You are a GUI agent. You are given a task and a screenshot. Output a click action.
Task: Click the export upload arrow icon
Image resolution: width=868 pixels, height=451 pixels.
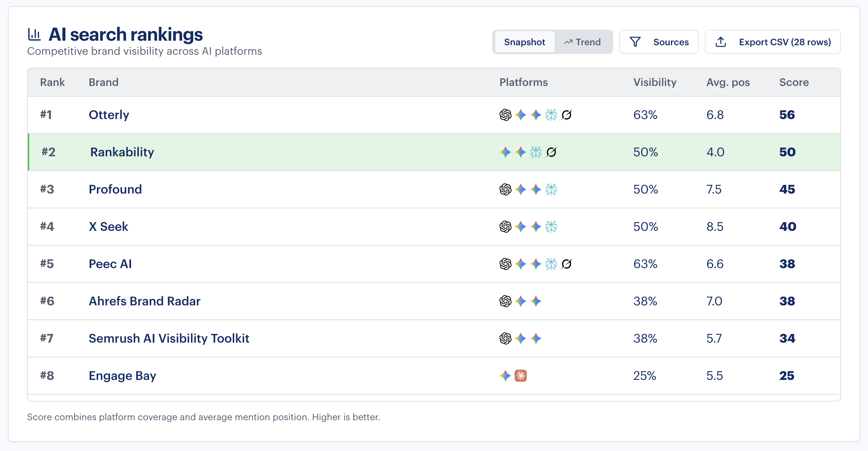(721, 42)
